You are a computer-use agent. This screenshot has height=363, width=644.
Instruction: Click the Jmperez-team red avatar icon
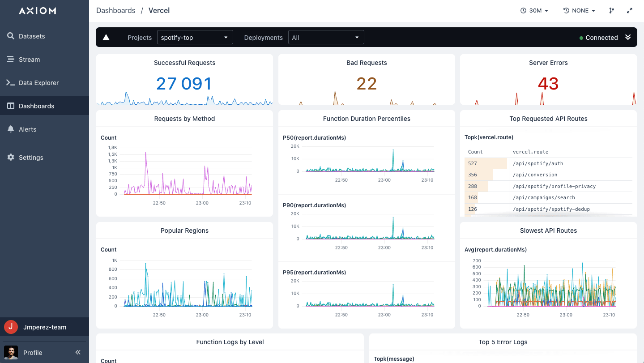(x=11, y=327)
